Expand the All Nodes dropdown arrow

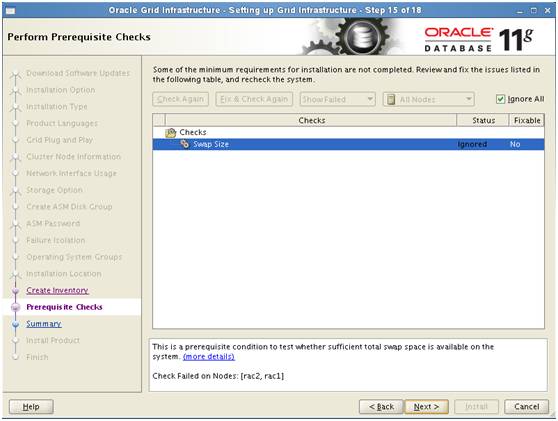tap(469, 99)
